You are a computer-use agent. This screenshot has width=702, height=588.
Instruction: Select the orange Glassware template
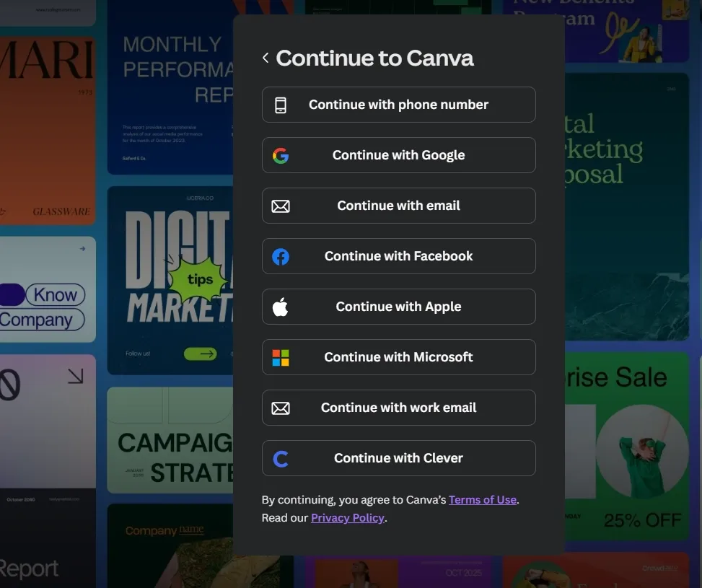[x=48, y=130]
